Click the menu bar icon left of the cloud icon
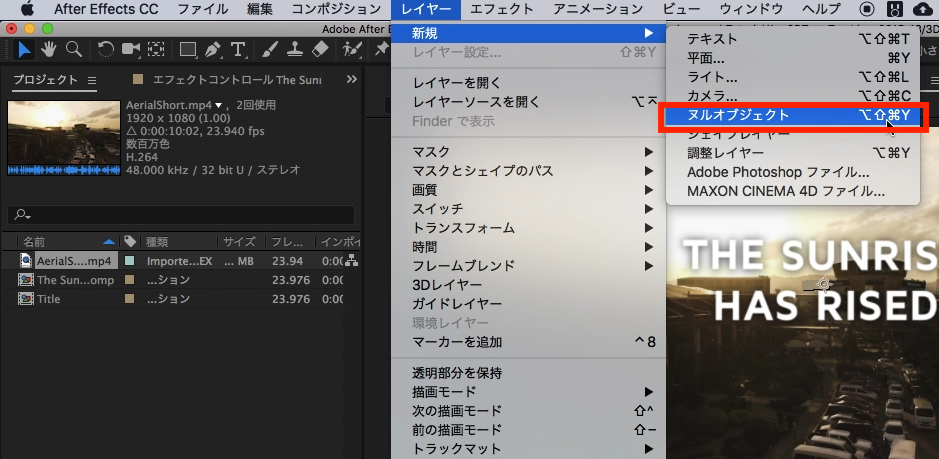Viewport: 939px width, 459px height. tap(894, 9)
